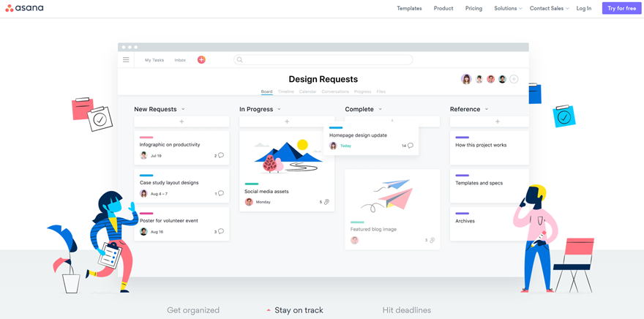Open the How this project works card
This screenshot has width=644, height=319.
click(x=489, y=149)
